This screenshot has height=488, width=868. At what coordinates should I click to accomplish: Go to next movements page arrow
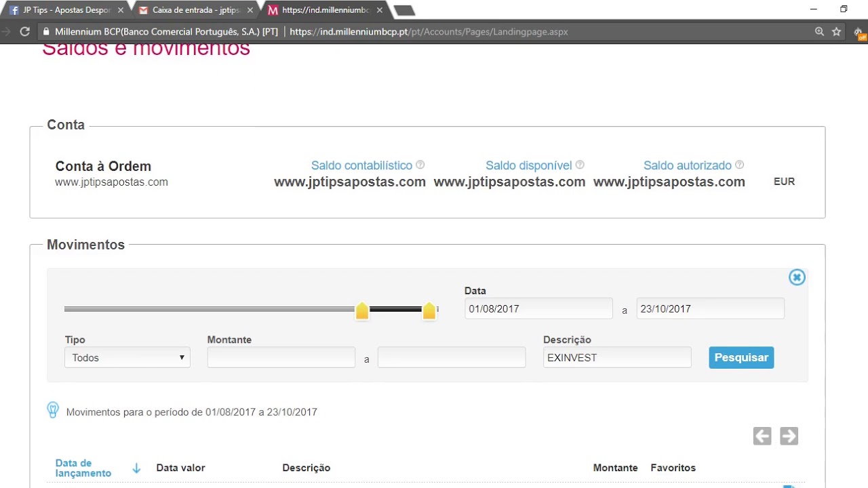(x=789, y=436)
